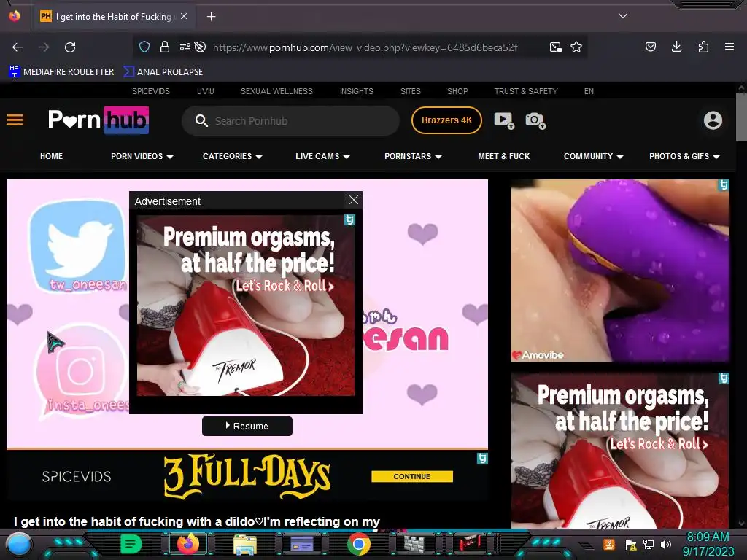747x560 pixels.
Task: Click the site logo in the header
Action: (x=98, y=120)
